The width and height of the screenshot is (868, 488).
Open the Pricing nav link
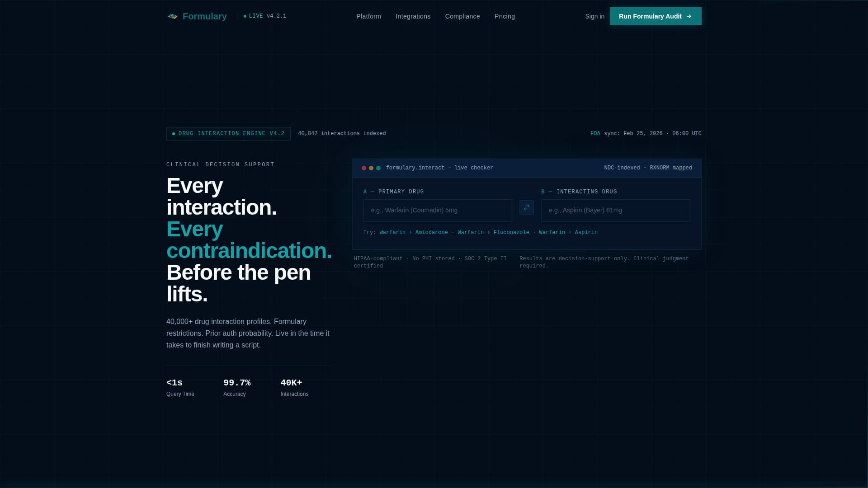(505, 16)
